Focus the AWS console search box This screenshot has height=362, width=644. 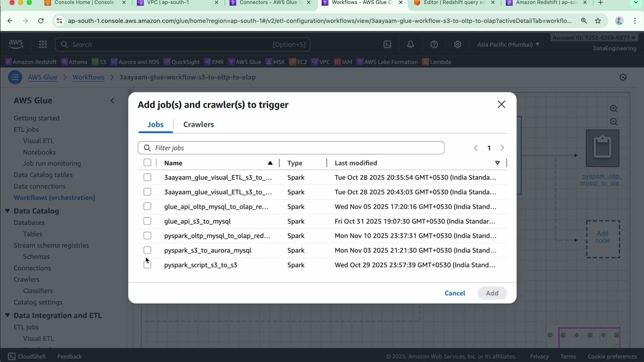(183, 44)
